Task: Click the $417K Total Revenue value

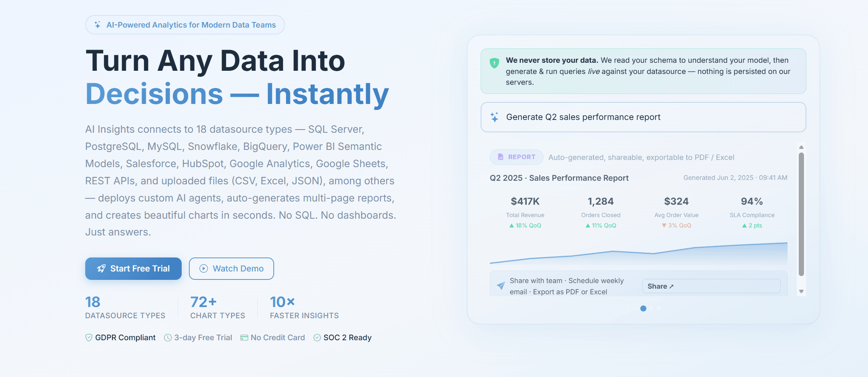Action: click(x=525, y=201)
